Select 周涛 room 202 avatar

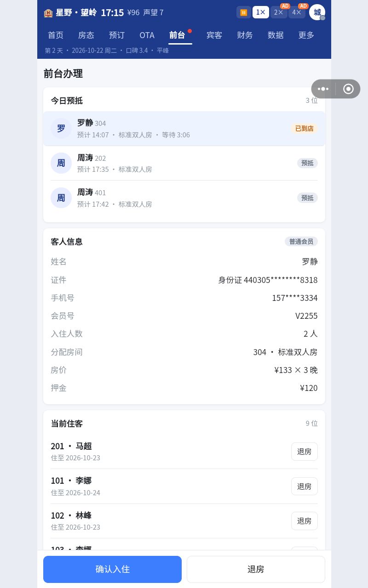(x=61, y=163)
